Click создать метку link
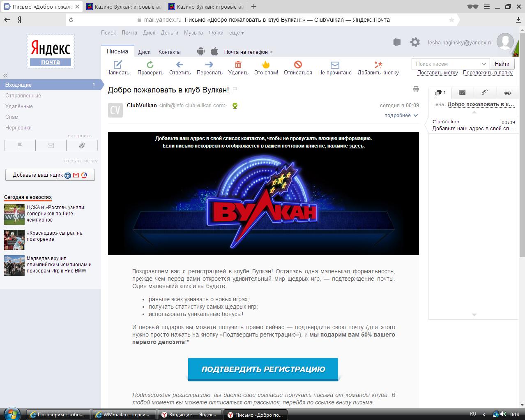 tap(81, 161)
